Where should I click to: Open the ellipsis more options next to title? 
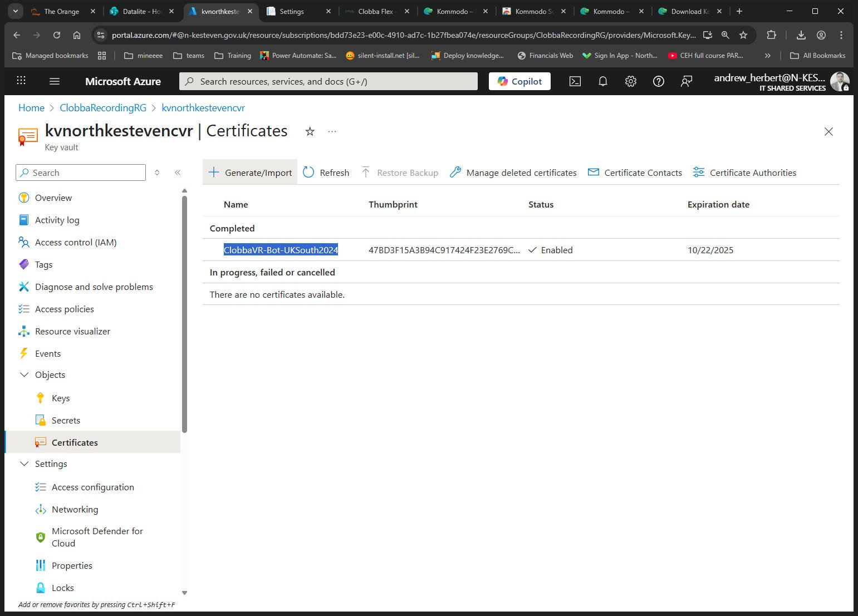coord(332,131)
